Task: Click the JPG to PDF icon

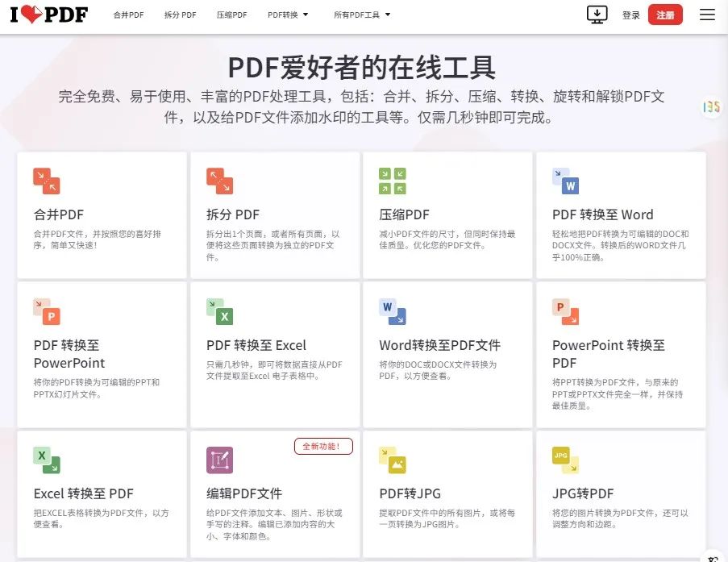Action: (565, 460)
